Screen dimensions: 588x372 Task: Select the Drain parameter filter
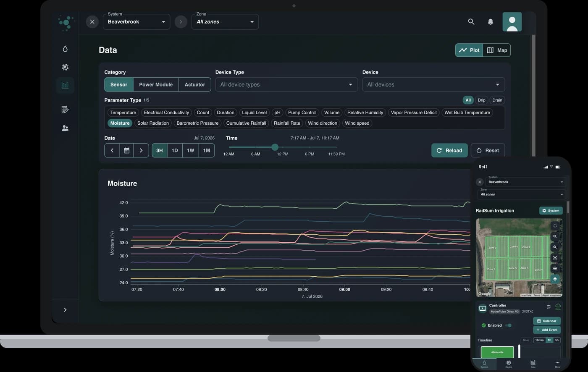(497, 100)
